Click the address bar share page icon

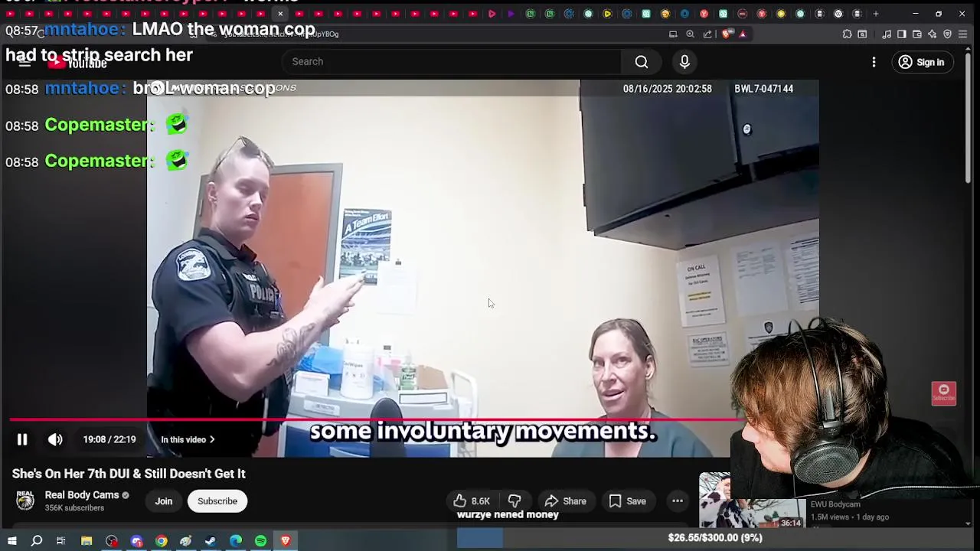coord(707,34)
